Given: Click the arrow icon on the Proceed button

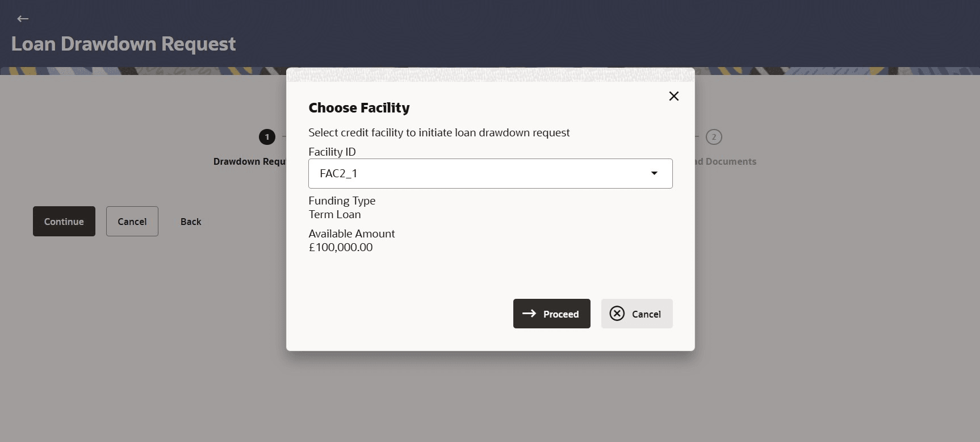Looking at the screenshot, I should 529,314.
